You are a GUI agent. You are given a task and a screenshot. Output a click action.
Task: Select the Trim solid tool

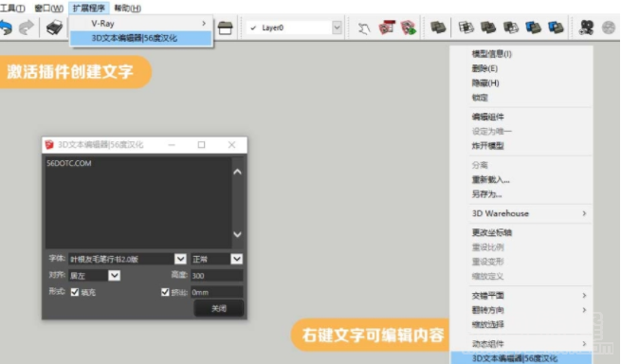pyautogui.click(x=534, y=27)
